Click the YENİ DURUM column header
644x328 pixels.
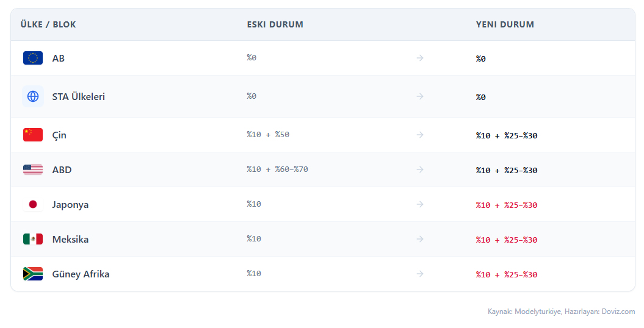tap(505, 24)
